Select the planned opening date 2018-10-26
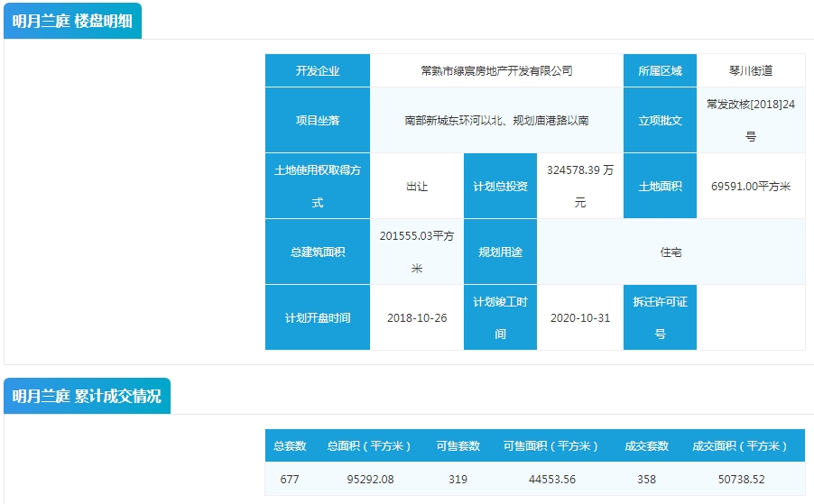This screenshot has height=504, width=814. 417,317
